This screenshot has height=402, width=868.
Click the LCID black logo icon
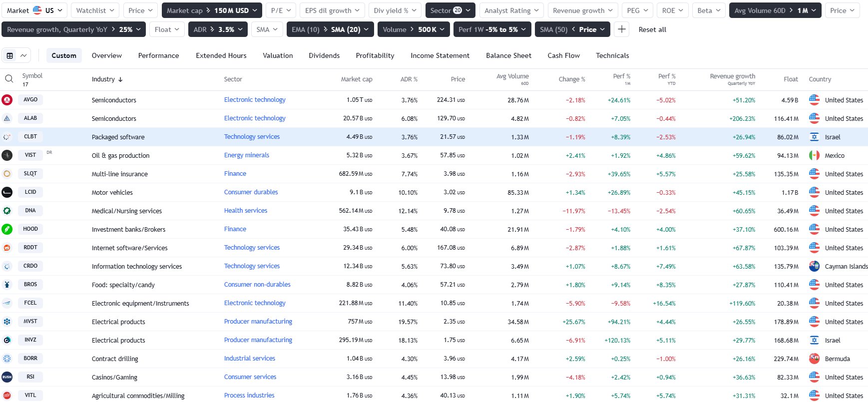click(x=7, y=192)
